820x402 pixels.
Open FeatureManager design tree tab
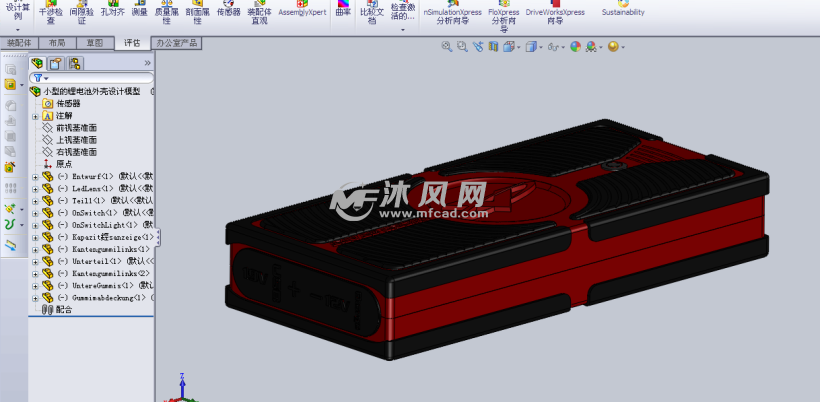(x=37, y=64)
